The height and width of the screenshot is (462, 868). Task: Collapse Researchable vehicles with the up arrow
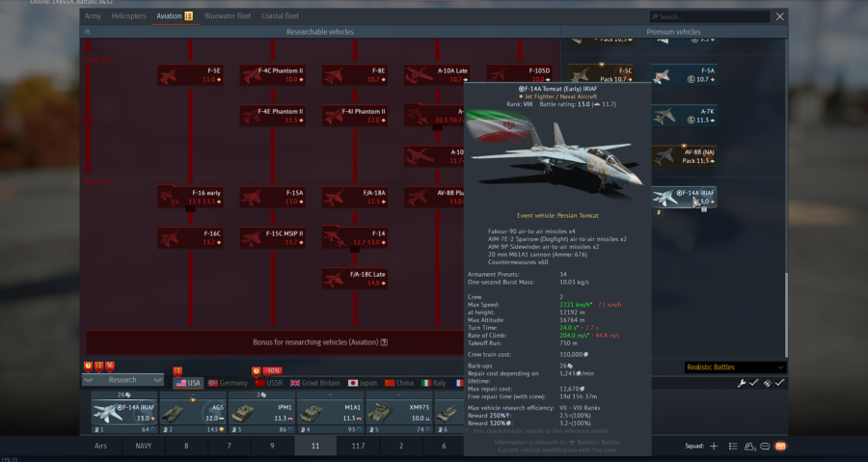coord(89,32)
